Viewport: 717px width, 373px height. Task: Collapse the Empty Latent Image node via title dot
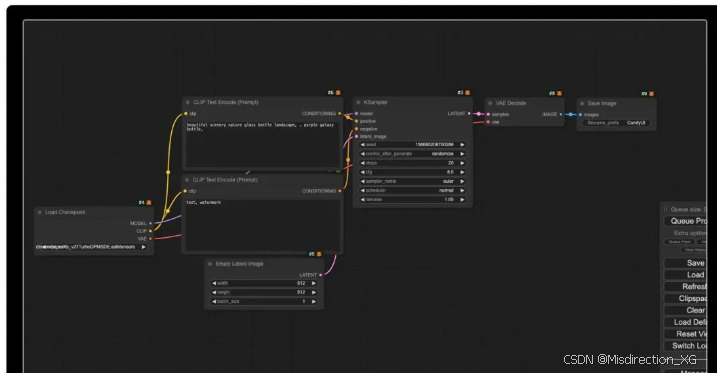210,264
